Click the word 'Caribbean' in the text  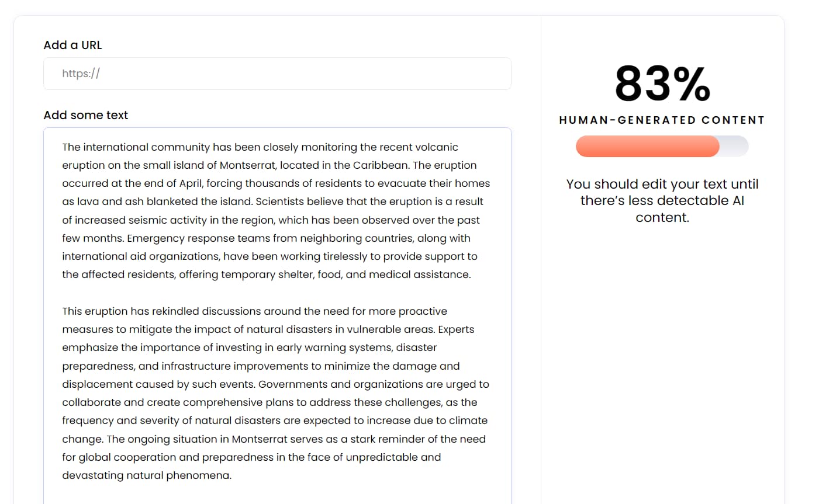click(x=380, y=165)
